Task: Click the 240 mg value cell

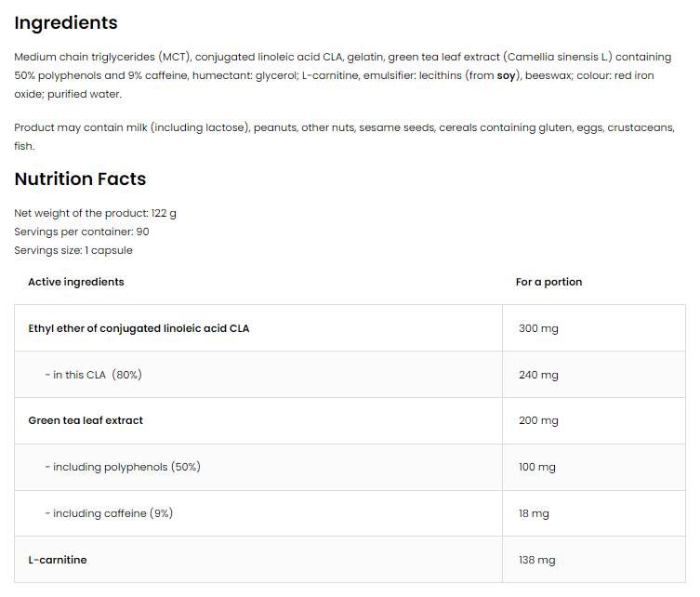Action: [x=594, y=375]
